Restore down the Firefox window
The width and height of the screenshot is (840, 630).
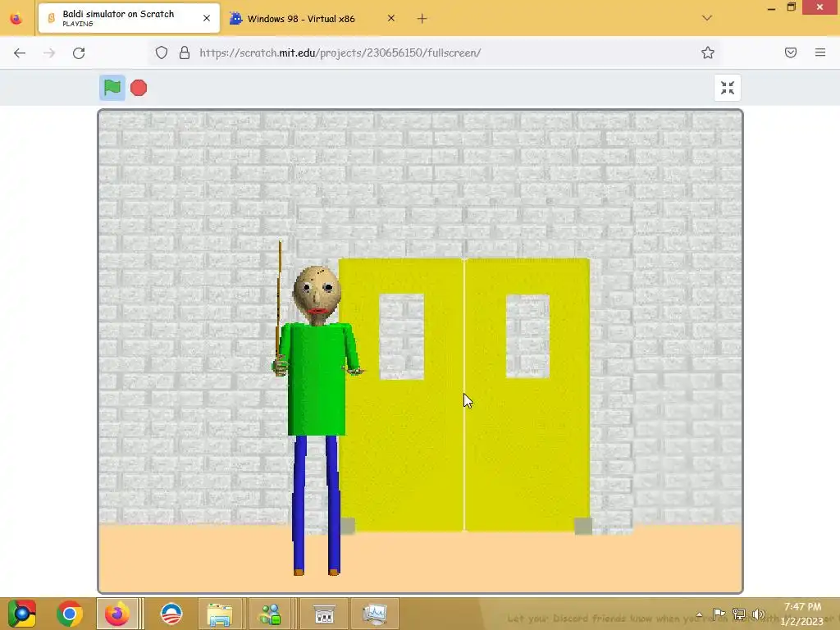pyautogui.click(x=792, y=7)
